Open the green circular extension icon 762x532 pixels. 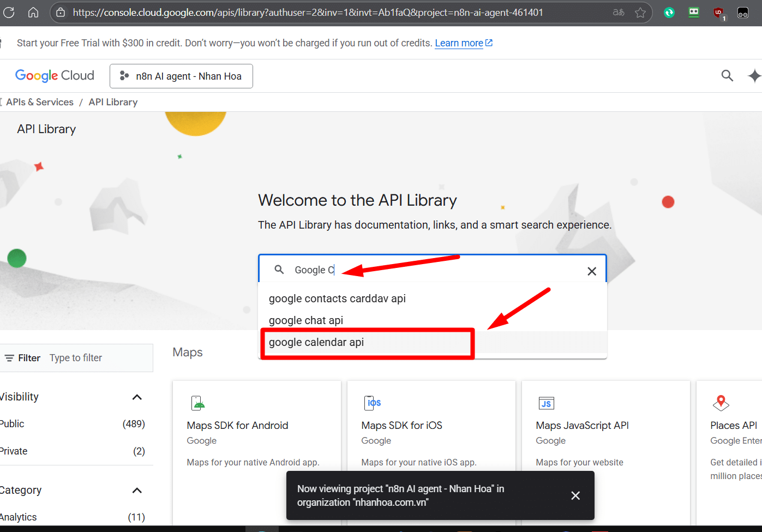point(669,13)
